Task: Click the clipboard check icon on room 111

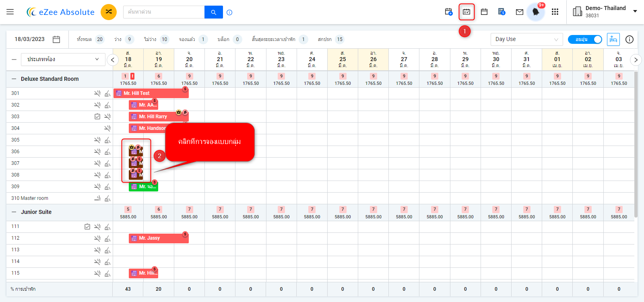Action: click(x=87, y=227)
